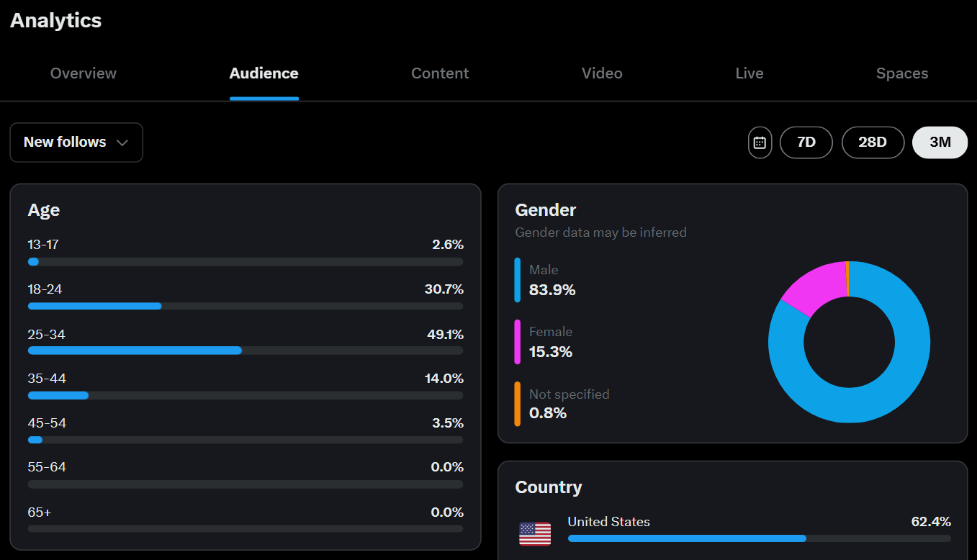The width and height of the screenshot is (977, 560).
Task: Click the Analytics page title
Action: (x=56, y=20)
